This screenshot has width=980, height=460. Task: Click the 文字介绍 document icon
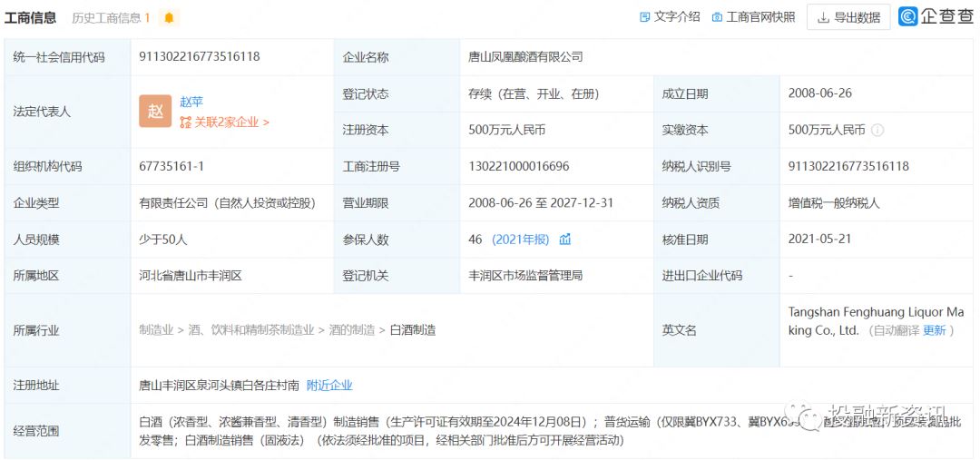point(645,17)
